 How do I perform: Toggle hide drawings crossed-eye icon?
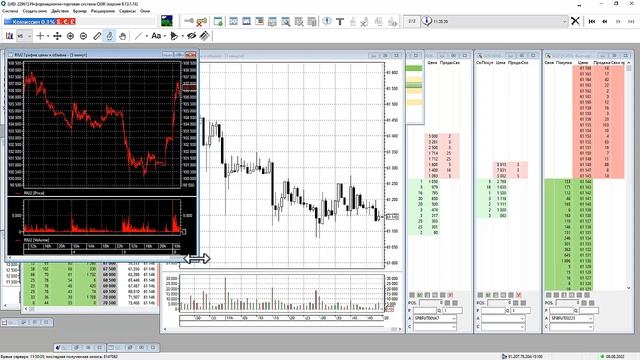191,36
